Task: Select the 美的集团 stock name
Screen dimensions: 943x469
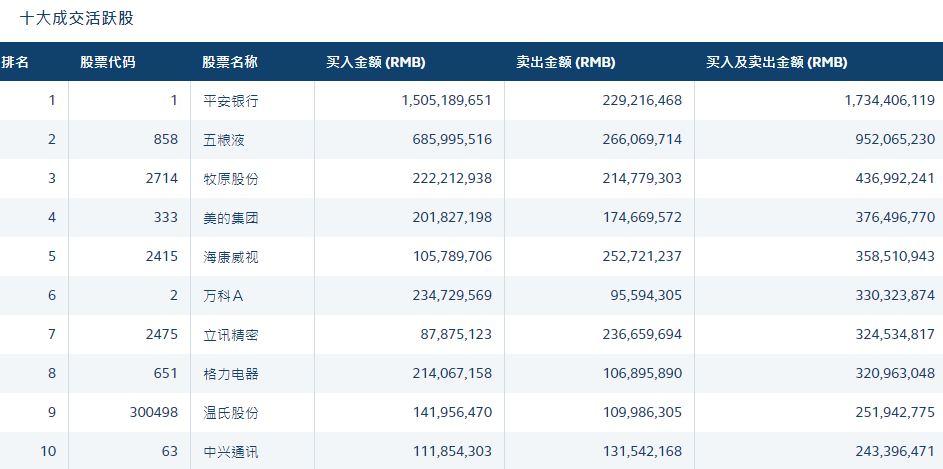Action: click(231, 218)
